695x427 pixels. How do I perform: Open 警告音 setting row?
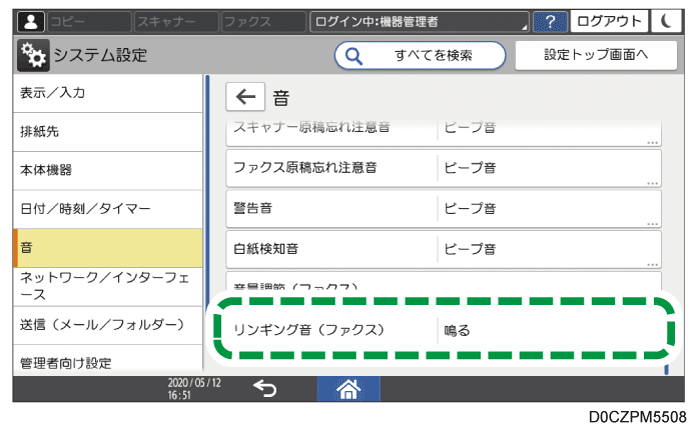tap(444, 209)
